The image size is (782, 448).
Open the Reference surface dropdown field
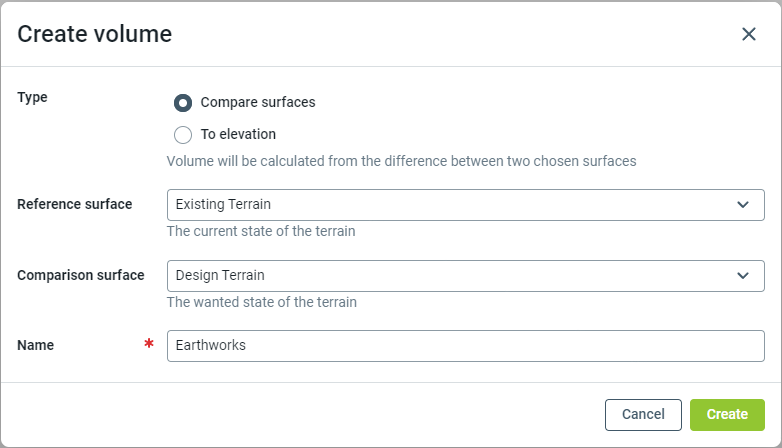pyautogui.click(x=450, y=205)
